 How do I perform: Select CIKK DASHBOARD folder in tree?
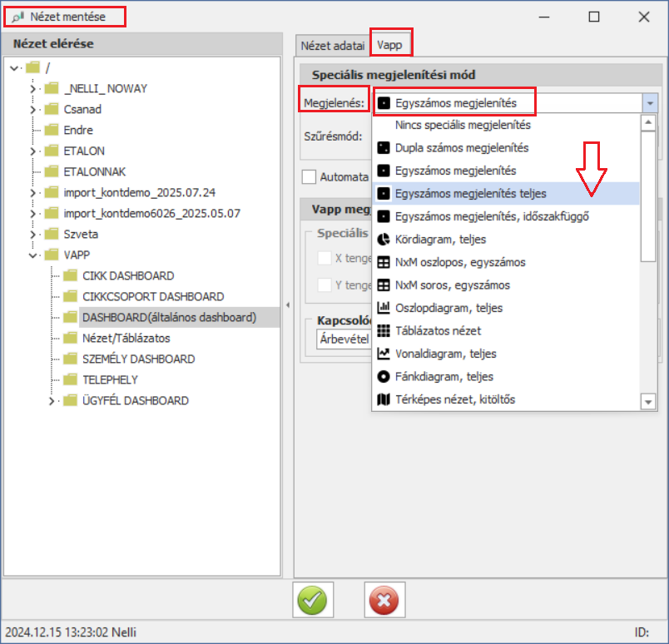click(127, 275)
